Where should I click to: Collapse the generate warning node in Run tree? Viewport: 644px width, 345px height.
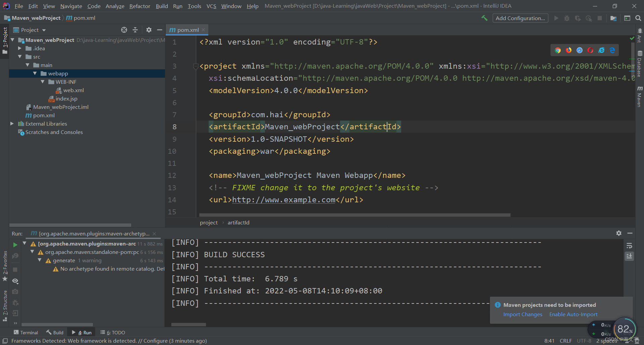(40, 260)
